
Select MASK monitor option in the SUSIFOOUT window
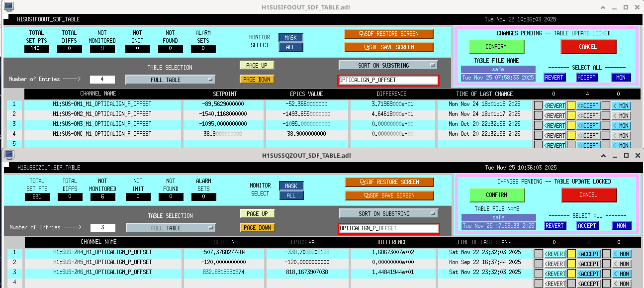click(291, 38)
